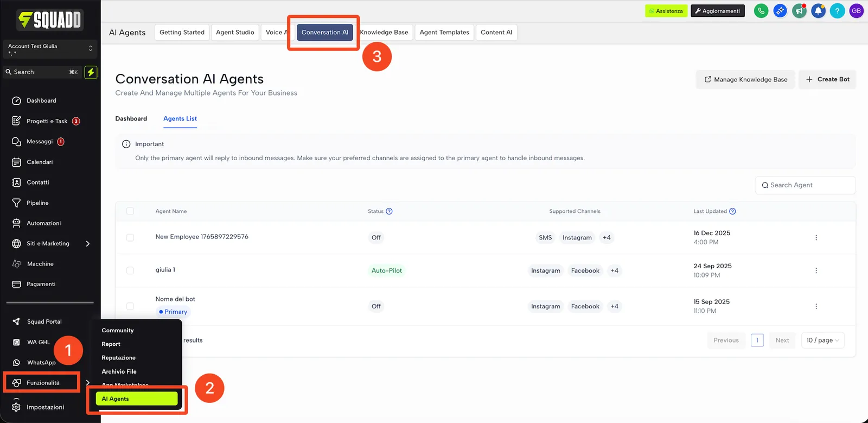Expand the Account Test Giulia switcher
This screenshot has height=423, width=868.
point(50,49)
